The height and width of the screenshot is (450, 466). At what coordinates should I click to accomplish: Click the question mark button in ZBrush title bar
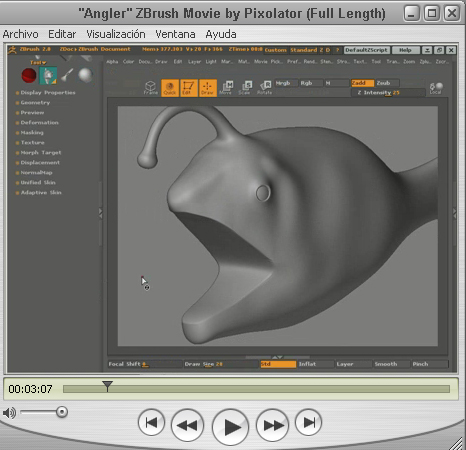(x=337, y=50)
